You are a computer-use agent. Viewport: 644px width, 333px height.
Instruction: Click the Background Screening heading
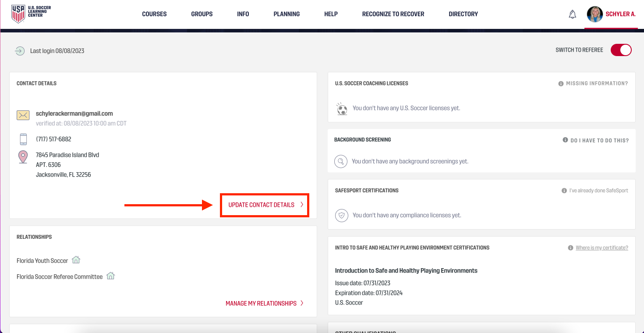362,140
